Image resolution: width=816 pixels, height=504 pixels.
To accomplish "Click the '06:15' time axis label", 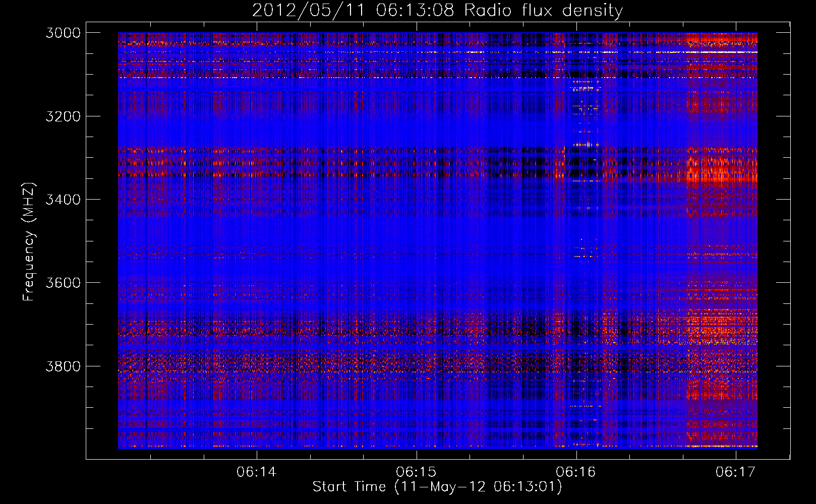I will (417, 472).
